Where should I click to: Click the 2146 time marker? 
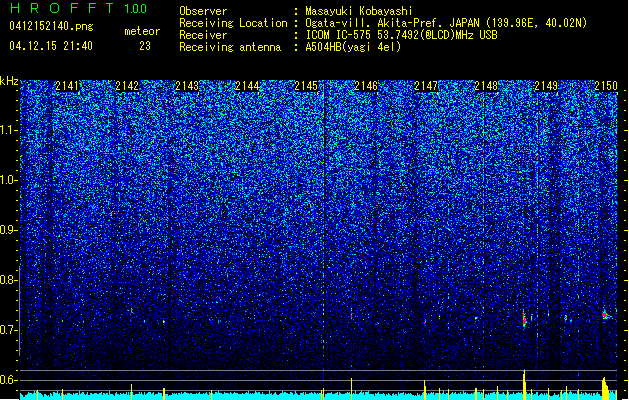[x=366, y=86]
